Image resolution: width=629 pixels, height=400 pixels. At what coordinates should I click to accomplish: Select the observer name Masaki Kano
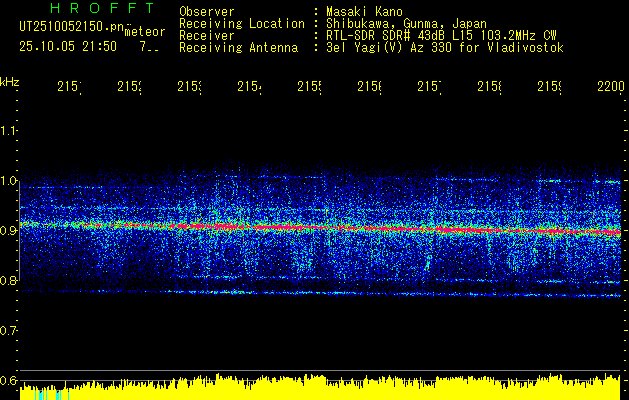pos(365,11)
